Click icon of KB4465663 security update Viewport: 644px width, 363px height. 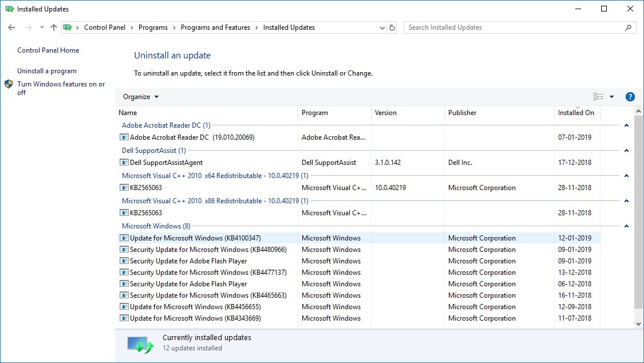(124, 295)
